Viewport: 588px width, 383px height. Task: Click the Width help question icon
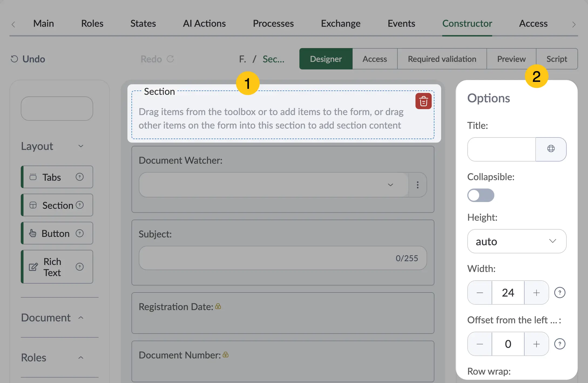[x=560, y=293]
